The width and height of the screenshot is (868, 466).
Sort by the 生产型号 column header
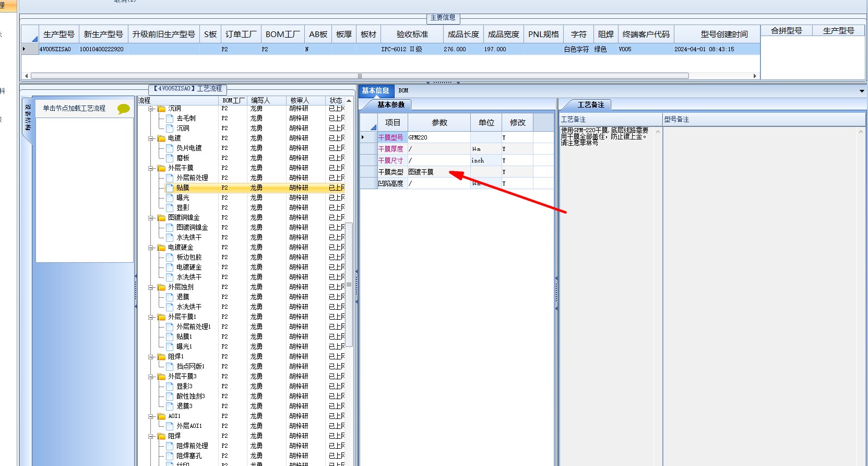(x=58, y=34)
